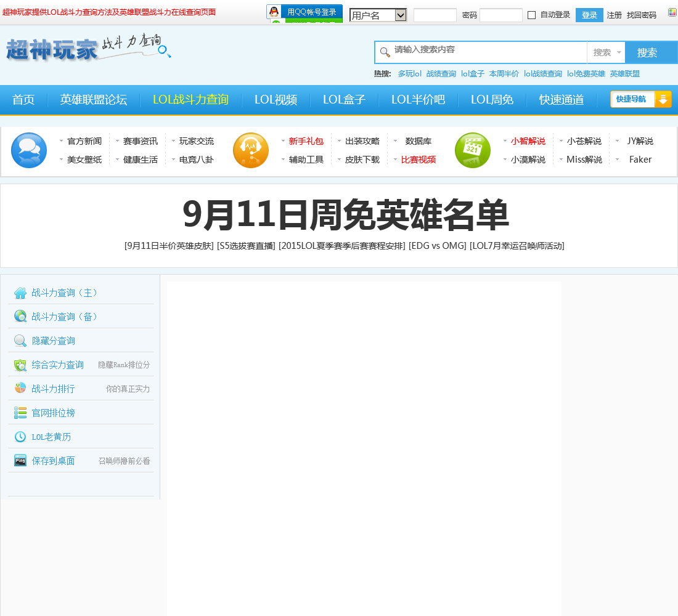The image size is (678, 616).
Task: Open the 赛事资讯 category link
Action: pos(140,141)
